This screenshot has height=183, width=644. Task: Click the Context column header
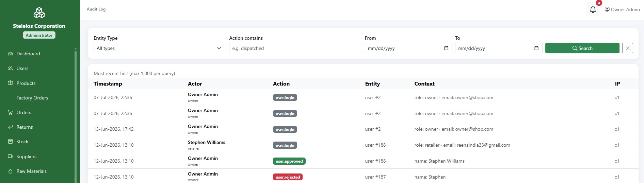tap(424, 84)
